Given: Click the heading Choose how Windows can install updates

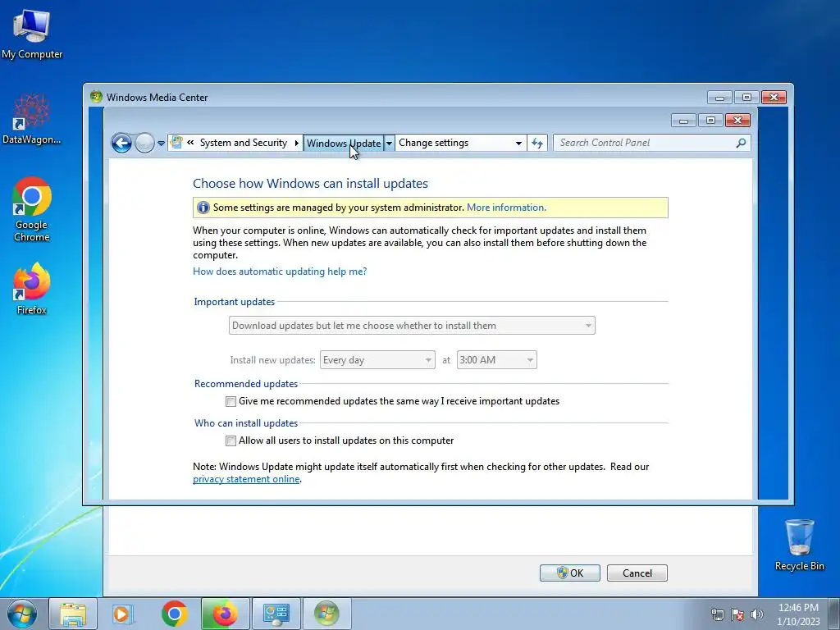Looking at the screenshot, I should [x=310, y=184].
